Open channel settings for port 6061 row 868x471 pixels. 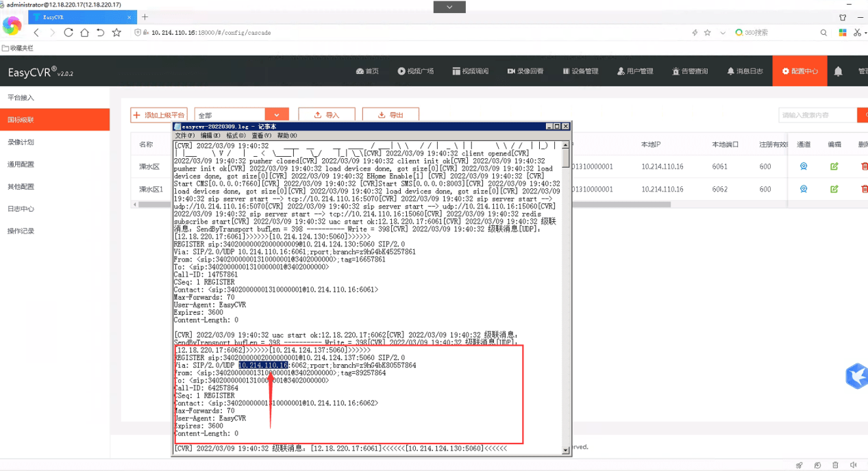(x=804, y=166)
